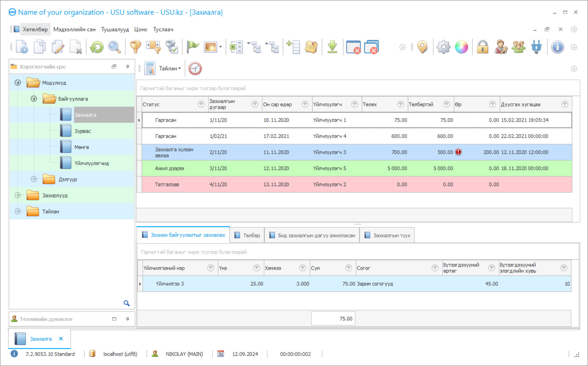Select the Ажил дээрээ order row
588x366 pixels.
pyautogui.click(x=357, y=168)
